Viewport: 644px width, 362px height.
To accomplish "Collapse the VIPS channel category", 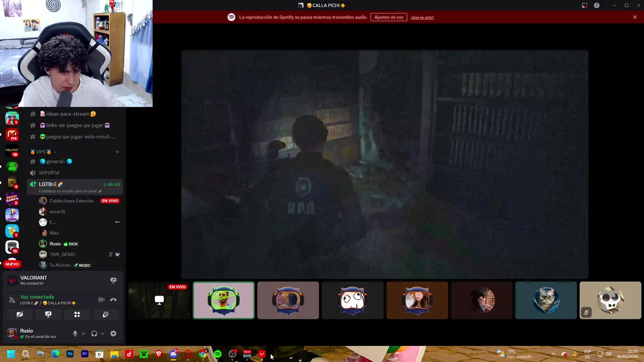I will (43, 152).
